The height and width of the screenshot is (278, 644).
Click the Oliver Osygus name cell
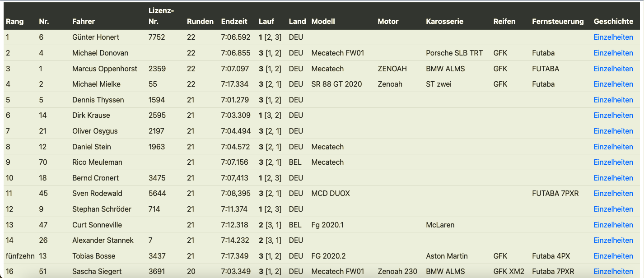(95, 131)
